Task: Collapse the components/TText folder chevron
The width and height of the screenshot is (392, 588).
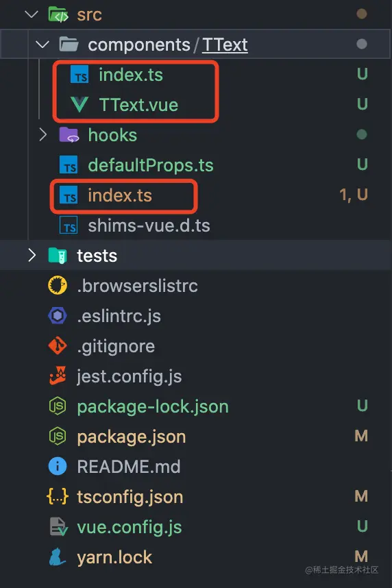Action: click(x=42, y=45)
